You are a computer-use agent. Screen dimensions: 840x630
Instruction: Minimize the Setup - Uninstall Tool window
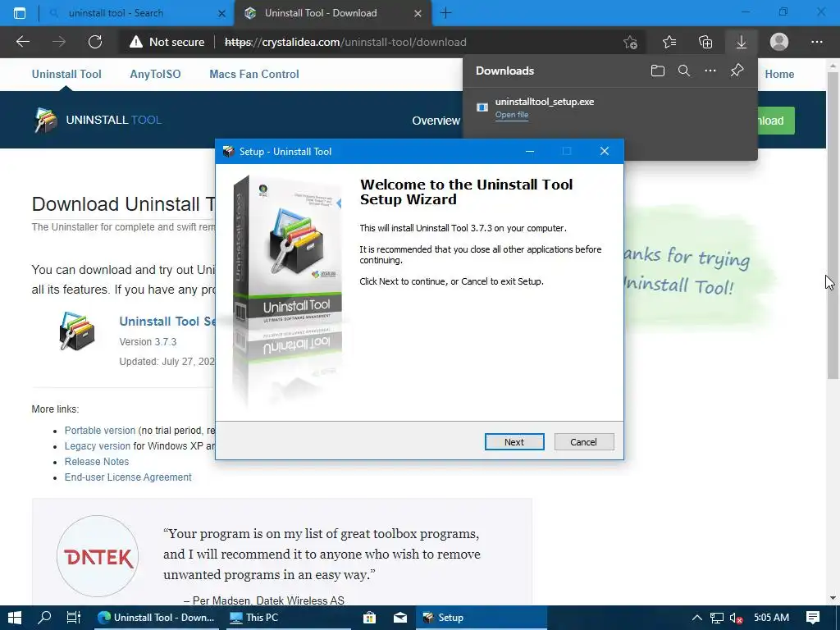point(530,152)
